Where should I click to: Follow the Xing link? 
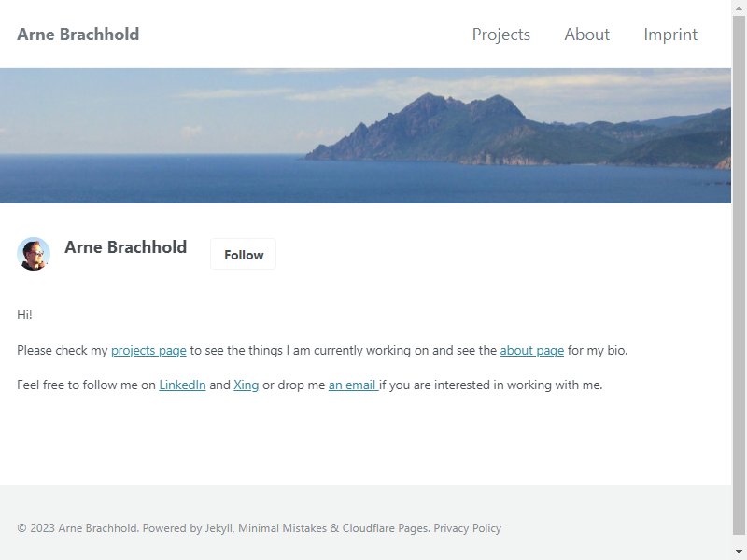pyautogui.click(x=246, y=385)
